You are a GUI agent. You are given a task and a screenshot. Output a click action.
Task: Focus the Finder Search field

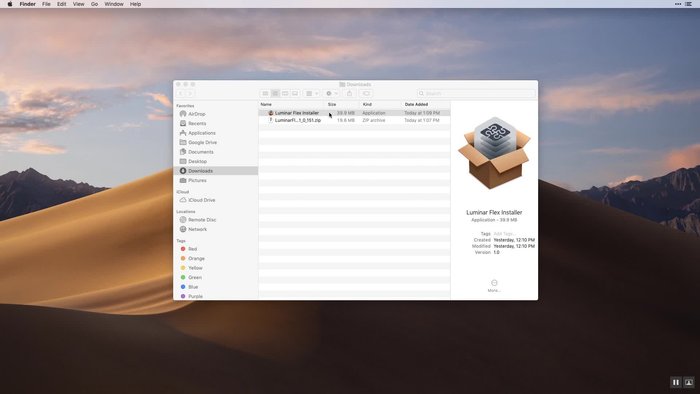(476, 93)
